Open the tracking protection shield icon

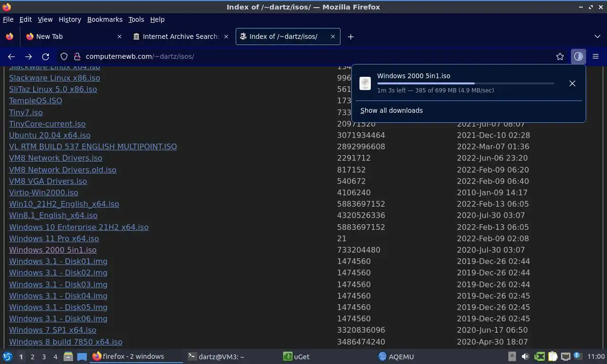[x=64, y=56]
